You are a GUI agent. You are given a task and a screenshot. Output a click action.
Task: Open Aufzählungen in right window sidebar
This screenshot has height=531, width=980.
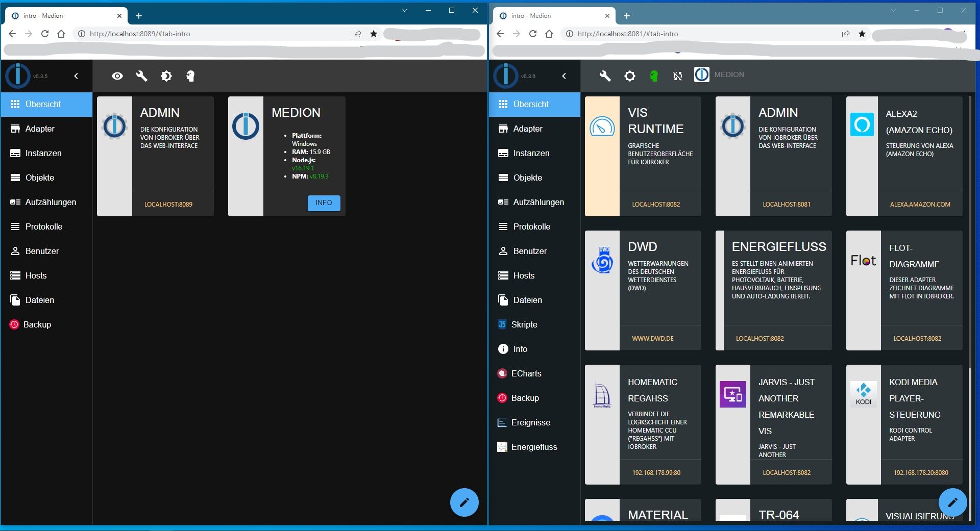click(534, 202)
